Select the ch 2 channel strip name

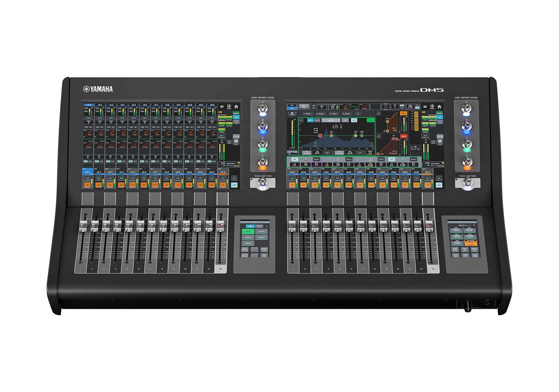(99, 172)
